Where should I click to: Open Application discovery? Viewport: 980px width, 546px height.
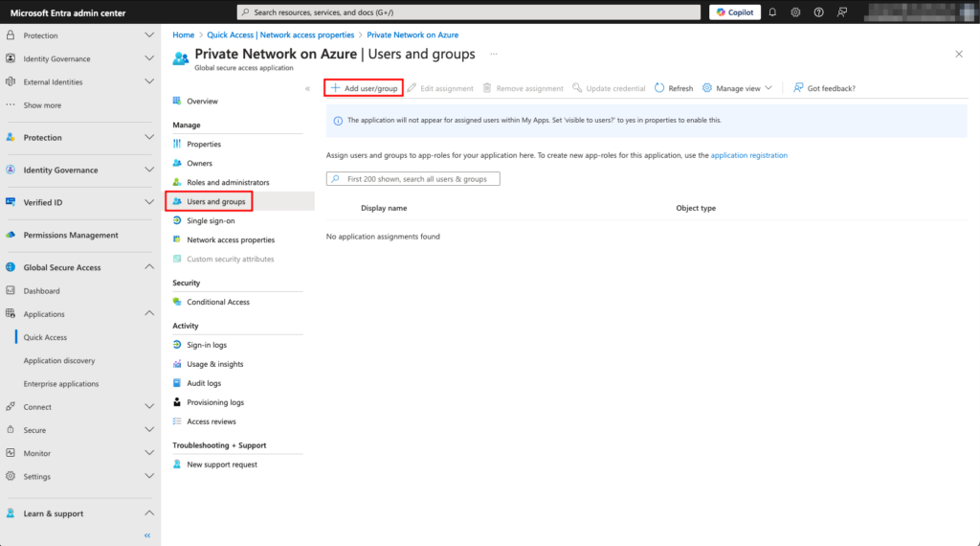(x=59, y=360)
